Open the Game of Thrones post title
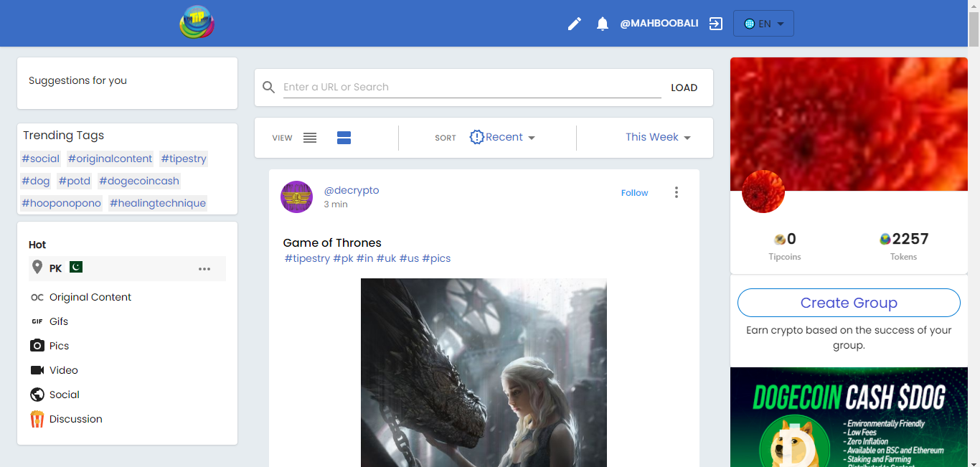The width and height of the screenshot is (980, 467). click(332, 242)
